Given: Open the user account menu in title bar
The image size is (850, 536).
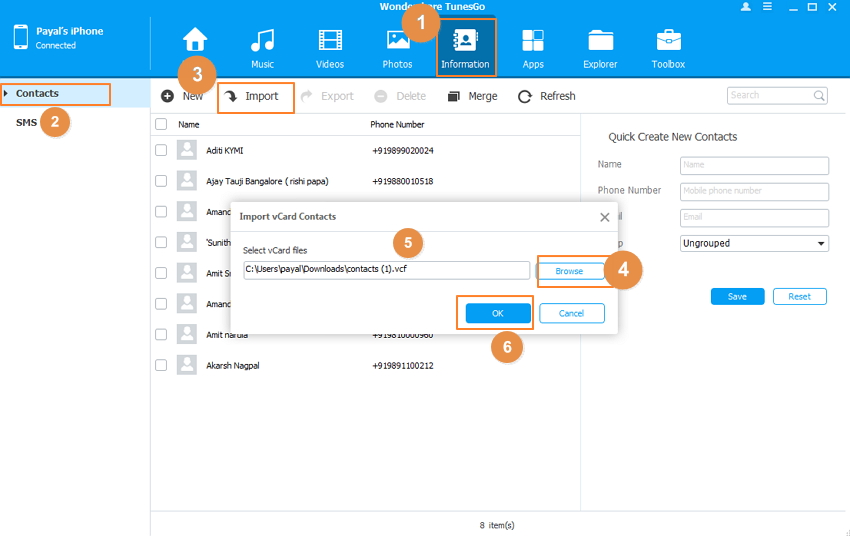Looking at the screenshot, I should [745, 7].
